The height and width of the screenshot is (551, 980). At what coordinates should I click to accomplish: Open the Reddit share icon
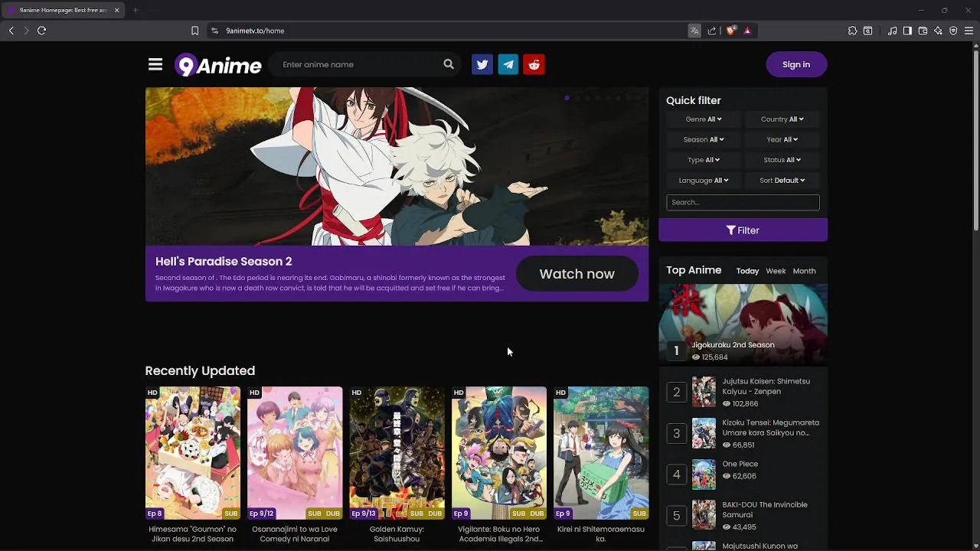pos(534,64)
